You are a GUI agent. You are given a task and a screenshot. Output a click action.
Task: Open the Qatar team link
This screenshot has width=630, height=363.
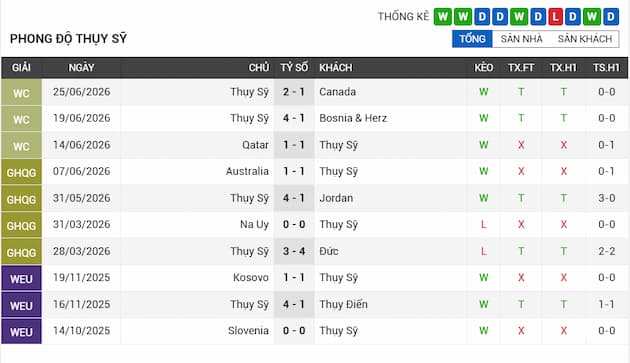click(x=255, y=145)
